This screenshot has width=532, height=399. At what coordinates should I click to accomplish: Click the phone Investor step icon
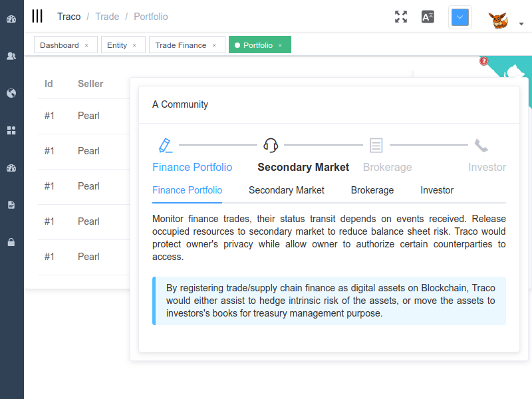coord(481,145)
